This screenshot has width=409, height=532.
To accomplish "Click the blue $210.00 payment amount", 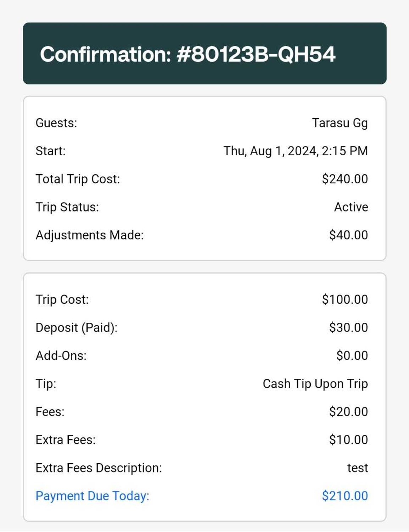I will tap(344, 496).
